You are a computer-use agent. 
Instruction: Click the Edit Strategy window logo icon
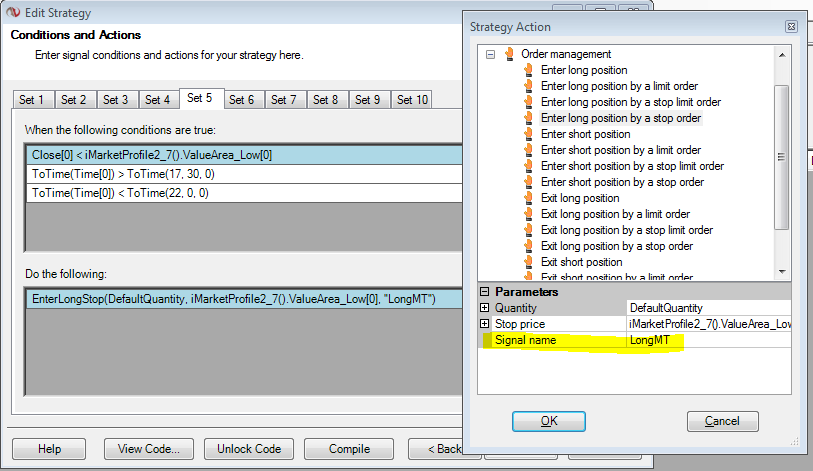coord(13,12)
